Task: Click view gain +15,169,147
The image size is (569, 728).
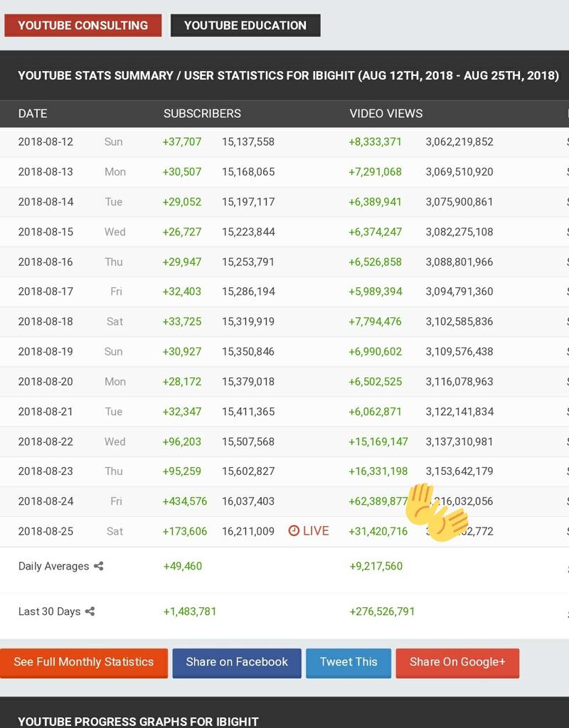Action: point(378,441)
